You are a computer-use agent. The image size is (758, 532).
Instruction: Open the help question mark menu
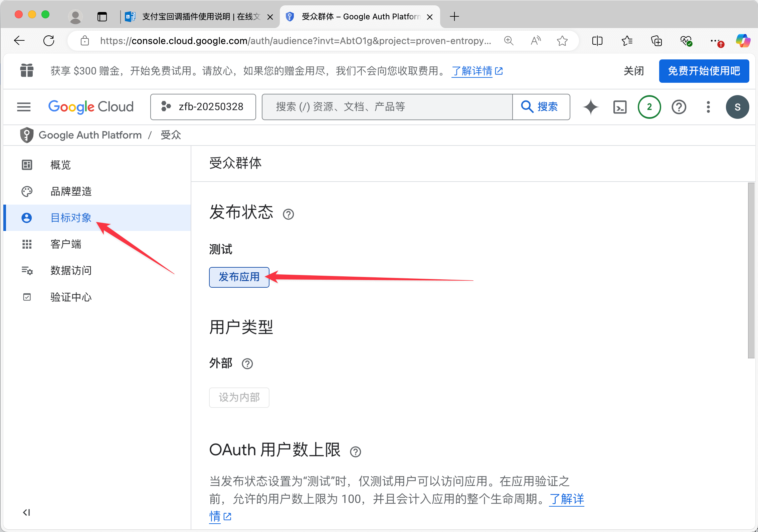679,107
